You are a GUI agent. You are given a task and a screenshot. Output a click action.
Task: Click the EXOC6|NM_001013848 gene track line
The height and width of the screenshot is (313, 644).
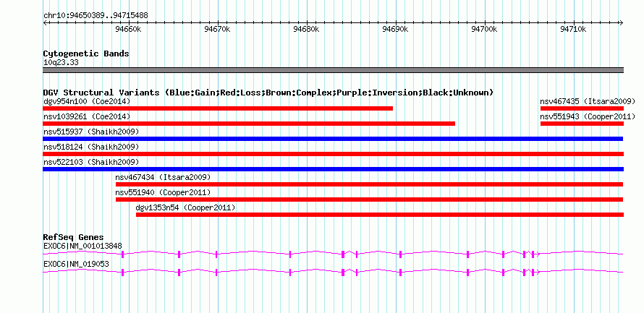[x=333, y=254]
